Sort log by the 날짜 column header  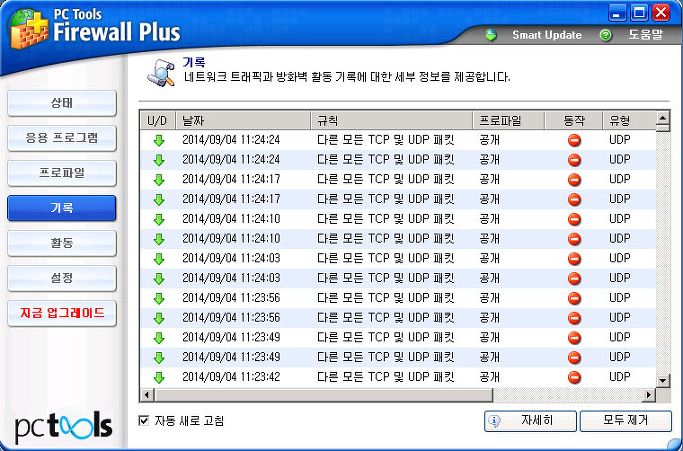[x=243, y=120]
